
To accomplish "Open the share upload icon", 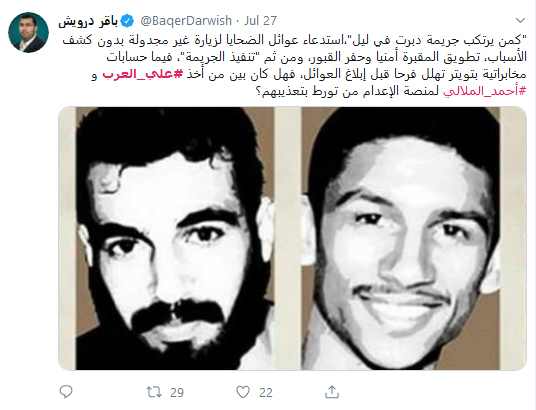I will (332, 392).
